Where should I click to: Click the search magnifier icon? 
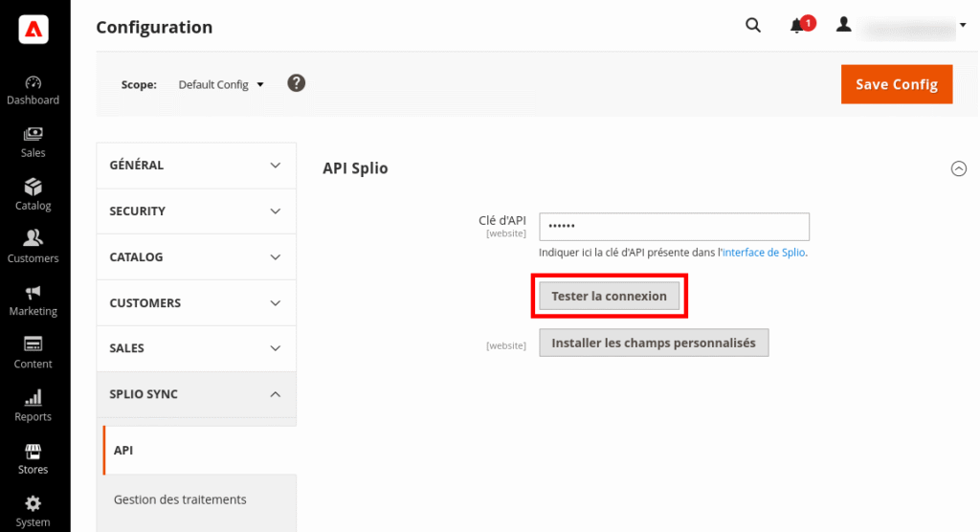click(753, 26)
